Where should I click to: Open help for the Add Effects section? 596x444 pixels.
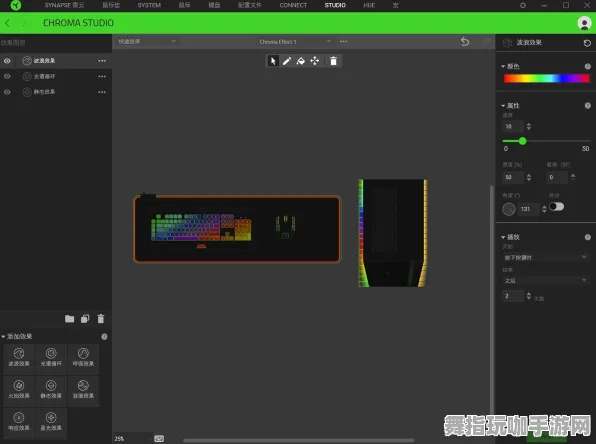104,336
